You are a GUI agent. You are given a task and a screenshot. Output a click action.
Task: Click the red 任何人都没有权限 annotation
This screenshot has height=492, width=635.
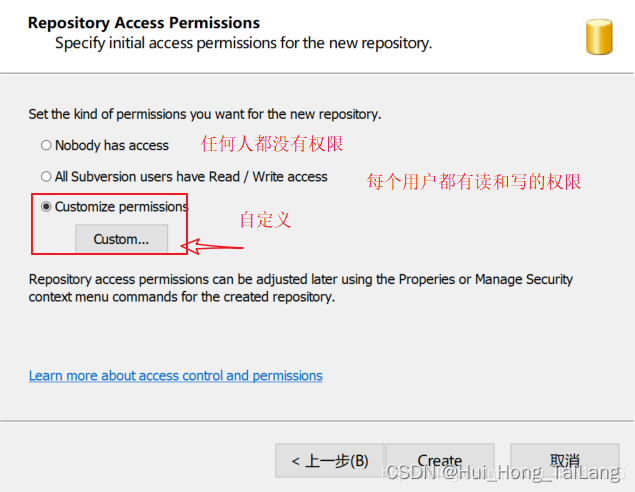pyautogui.click(x=272, y=144)
